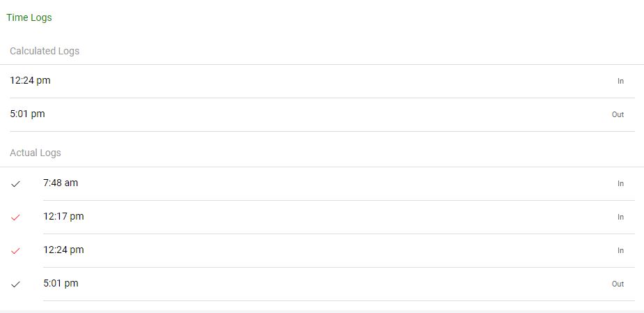The width and height of the screenshot is (644, 313).
Task: Click the In label of calculated 12:24 pm
Action: (620, 81)
